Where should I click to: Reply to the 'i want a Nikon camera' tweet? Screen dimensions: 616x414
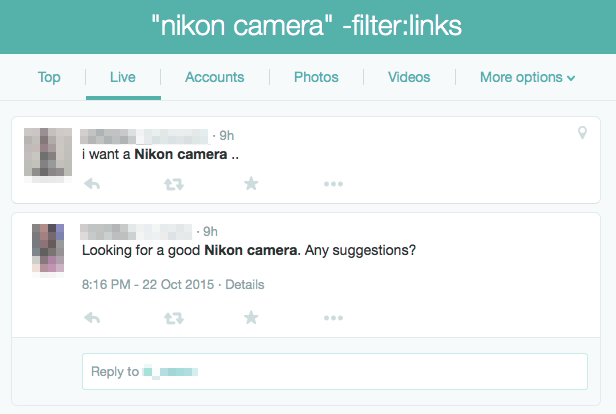point(92,184)
